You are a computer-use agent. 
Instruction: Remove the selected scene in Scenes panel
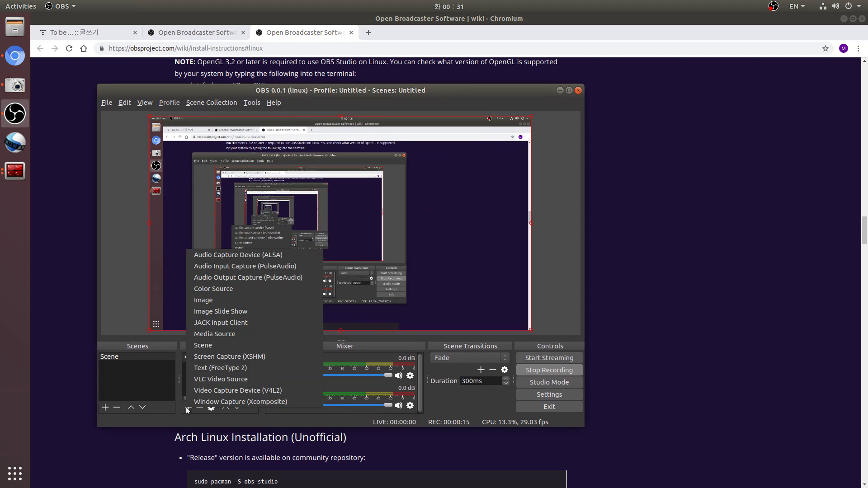(x=117, y=407)
